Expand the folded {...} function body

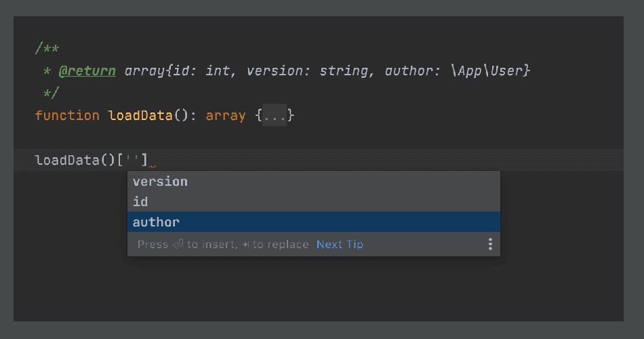click(275, 115)
